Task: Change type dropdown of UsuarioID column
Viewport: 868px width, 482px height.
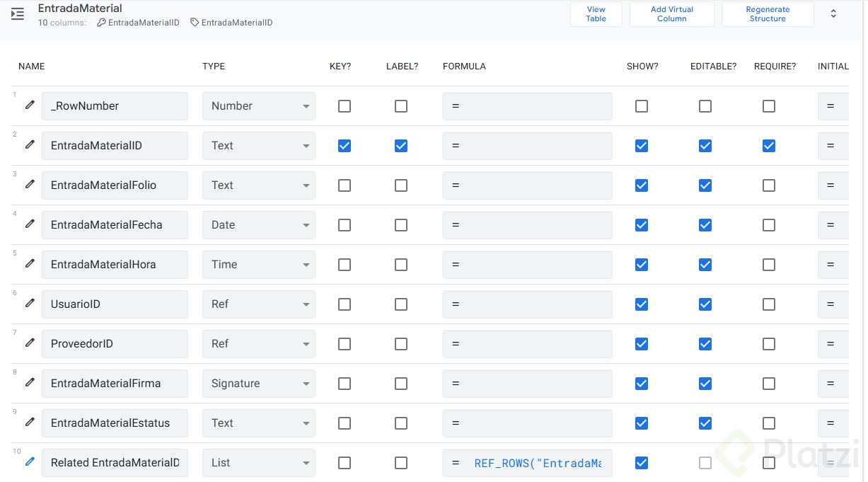Action: 258,304
